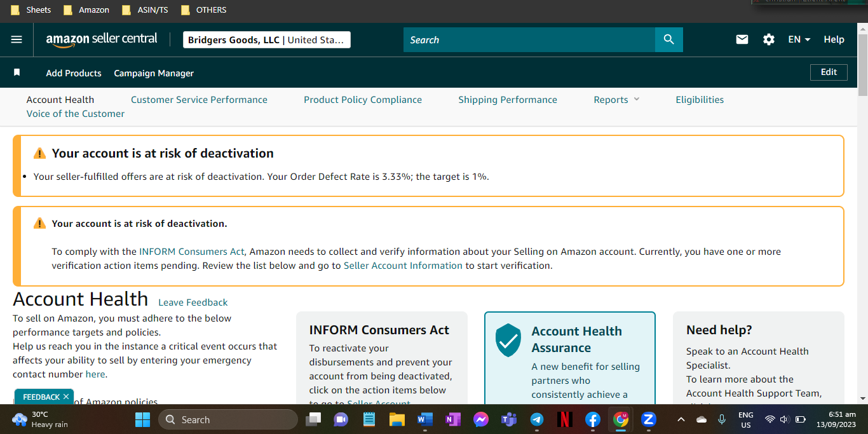Click the Amazon Seller Central logo
The height and width of the screenshot is (434, 868).
[x=102, y=39]
